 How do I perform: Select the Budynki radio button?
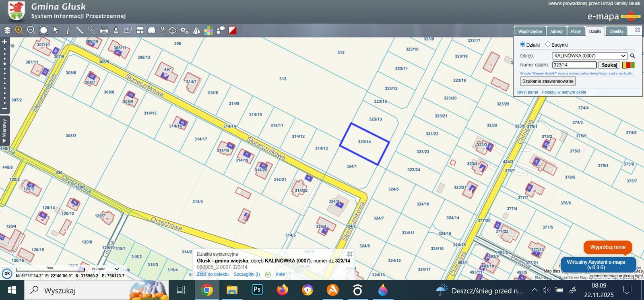(x=548, y=44)
